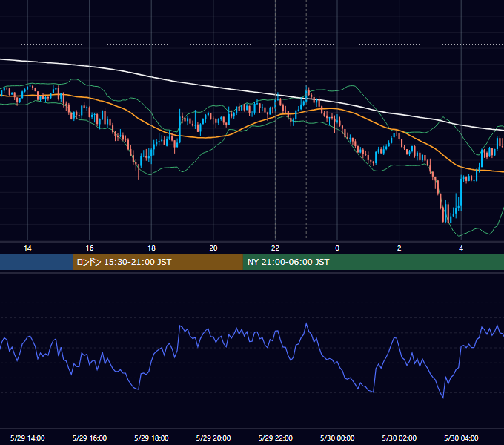Image resolution: width=504 pixels, height=445 pixels.
Task: Click the hour 22 axis label
Action: (275, 248)
